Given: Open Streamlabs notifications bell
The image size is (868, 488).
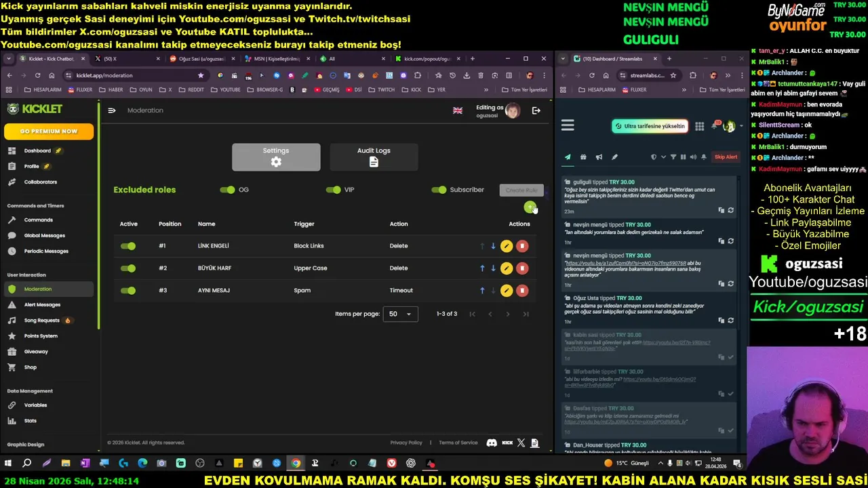Looking at the screenshot, I should [715, 126].
